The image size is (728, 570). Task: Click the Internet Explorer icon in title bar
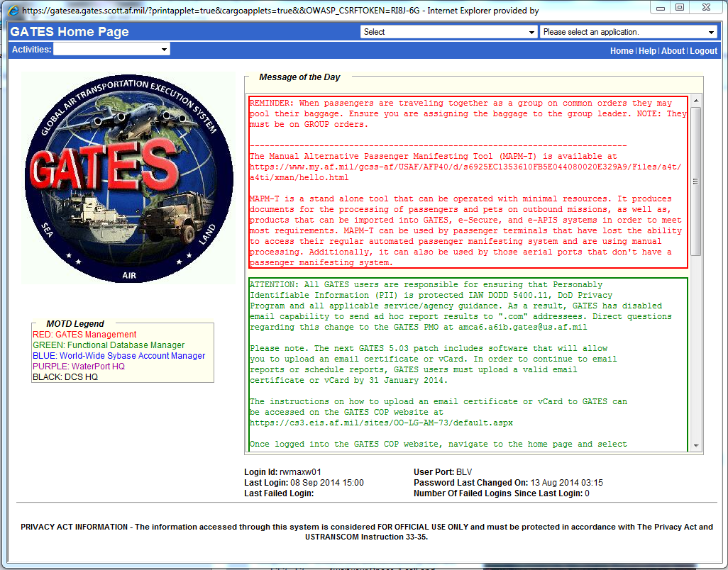[x=14, y=10]
